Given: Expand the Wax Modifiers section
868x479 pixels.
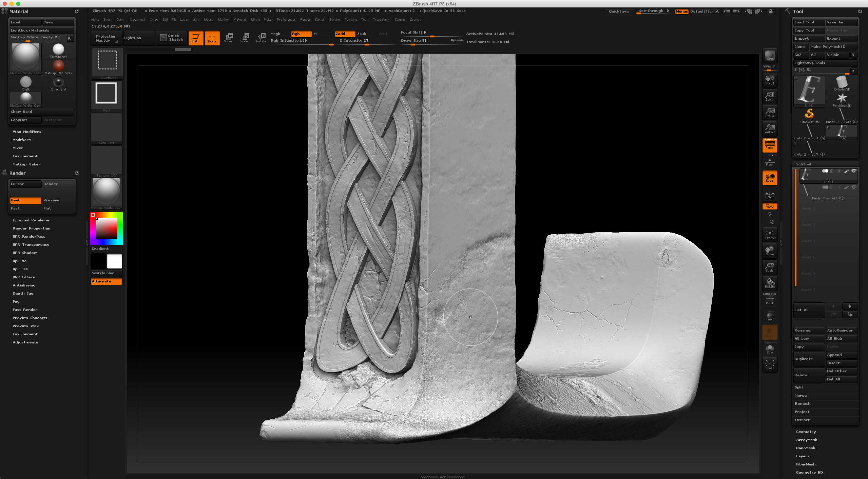Looking at the screenshot, I should coord(26,132).
